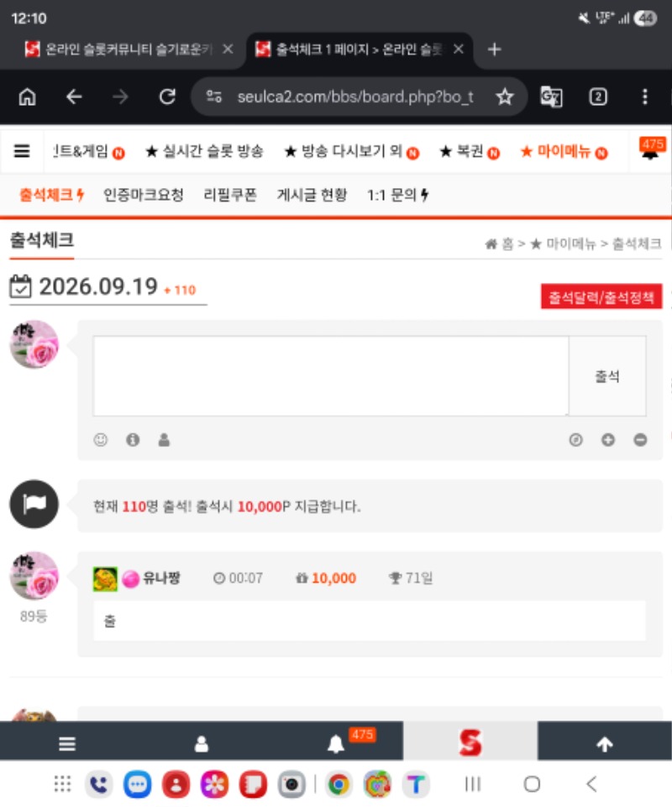Open notifications bell in the bottom bar
The width and height of the screenshot is (672, 807).
tap(336, 744)
